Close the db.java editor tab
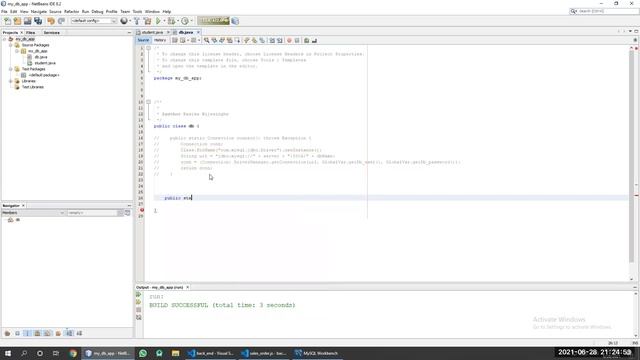The image size is (640, 360). pyautogui.click(x=198, y=32)
